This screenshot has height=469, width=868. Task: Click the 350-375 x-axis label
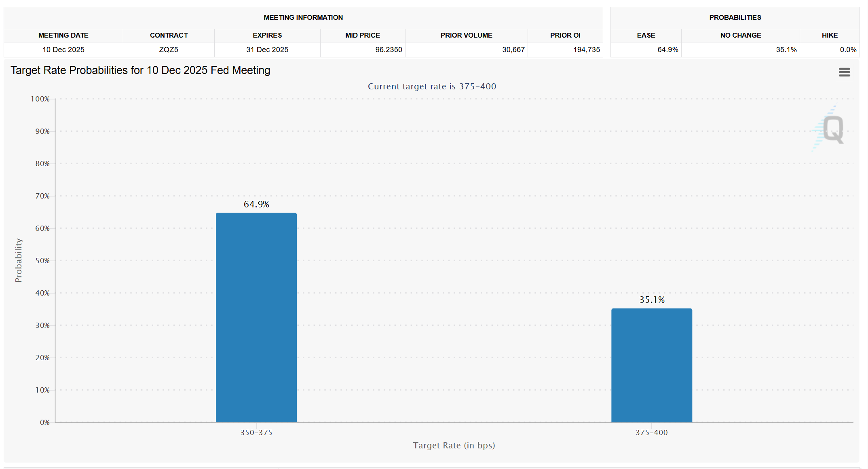[x=256, y=432]
